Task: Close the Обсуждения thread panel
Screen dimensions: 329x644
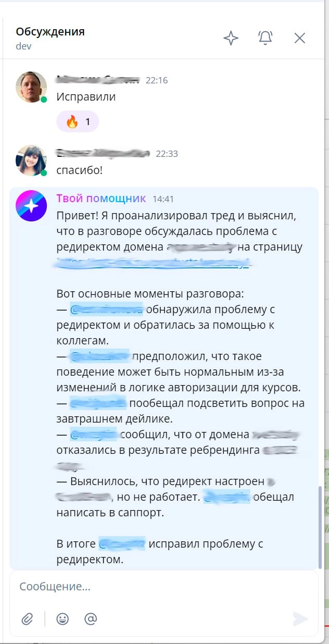Action: pos(300,38)
